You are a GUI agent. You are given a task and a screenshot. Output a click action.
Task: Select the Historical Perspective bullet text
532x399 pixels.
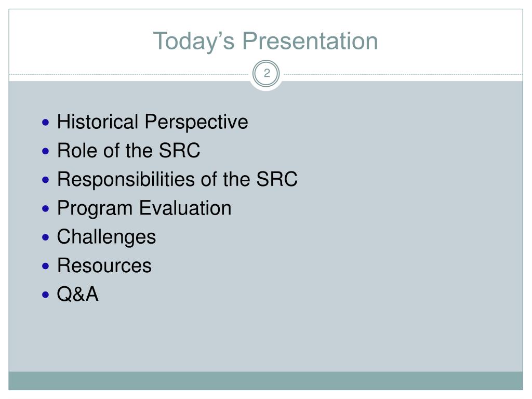pos(152,122)
